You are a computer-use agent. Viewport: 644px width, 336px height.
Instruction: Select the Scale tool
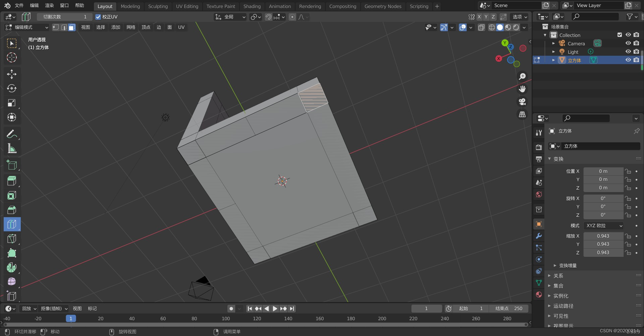[12, 103]
